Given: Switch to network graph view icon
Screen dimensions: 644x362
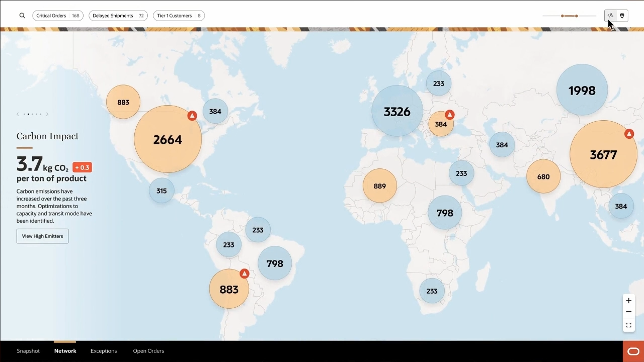Looking at the screenshot, I should 610,16.
